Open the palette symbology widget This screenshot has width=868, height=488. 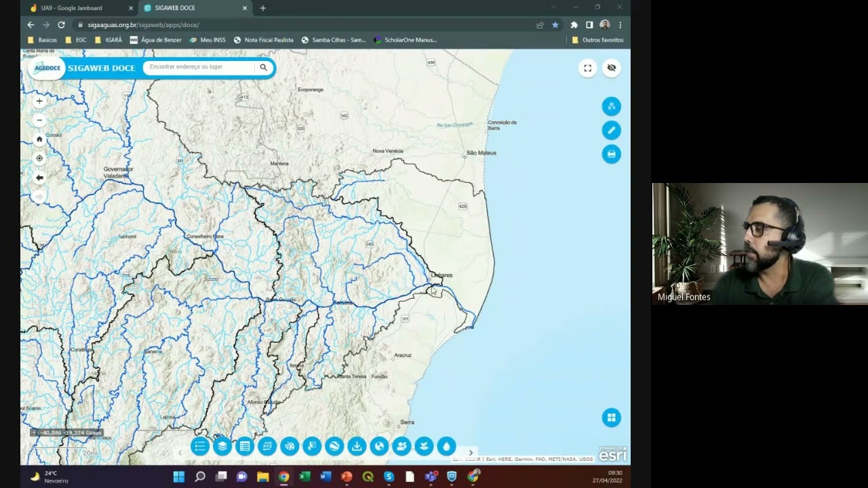(x=290, y=446)
